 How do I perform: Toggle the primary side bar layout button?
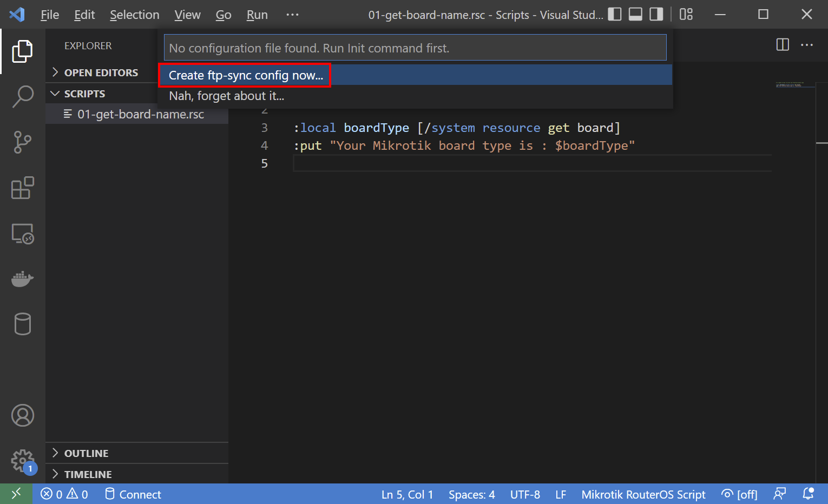(615, 15)
